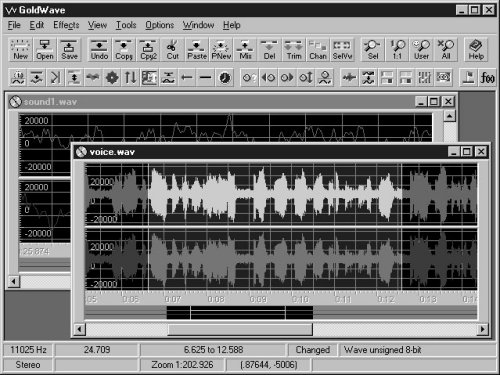
Task: Click the Mix toolbar button
Action: coord(245,50)
